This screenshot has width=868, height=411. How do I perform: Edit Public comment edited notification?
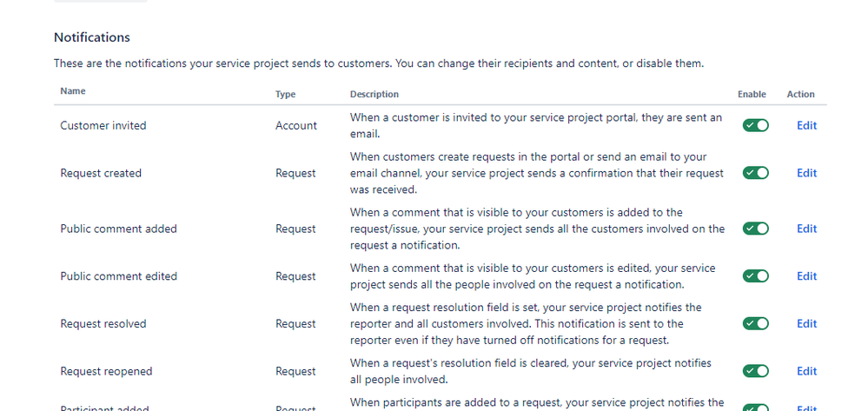806,276
